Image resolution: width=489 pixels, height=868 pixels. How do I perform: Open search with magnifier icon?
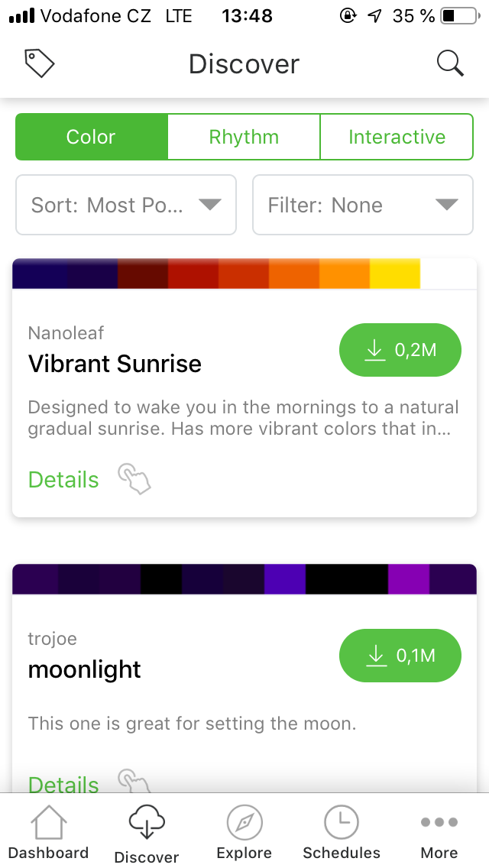(450, 63)
